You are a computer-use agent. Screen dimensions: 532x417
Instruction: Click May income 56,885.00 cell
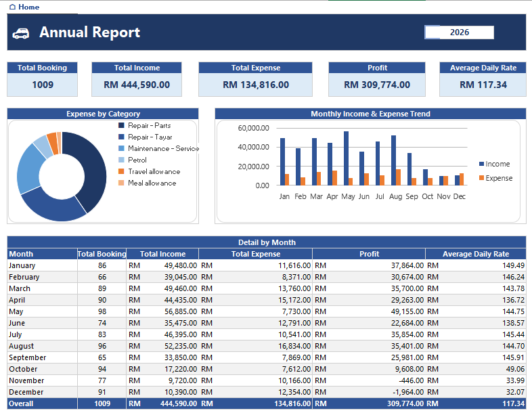point(162,312)
